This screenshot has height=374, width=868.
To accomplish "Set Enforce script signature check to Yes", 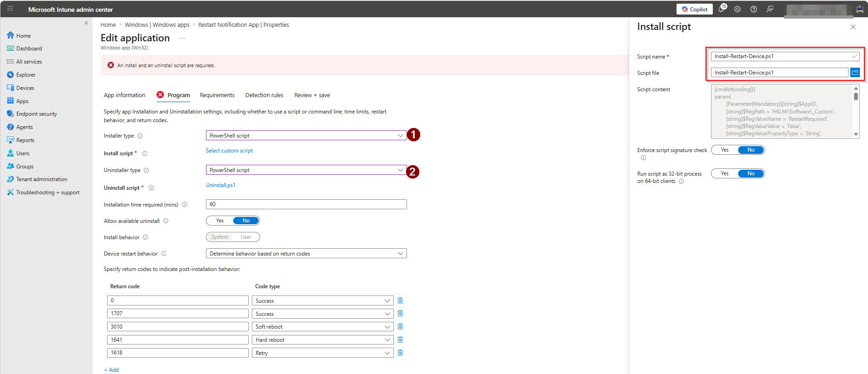I will tap(725, 150).
